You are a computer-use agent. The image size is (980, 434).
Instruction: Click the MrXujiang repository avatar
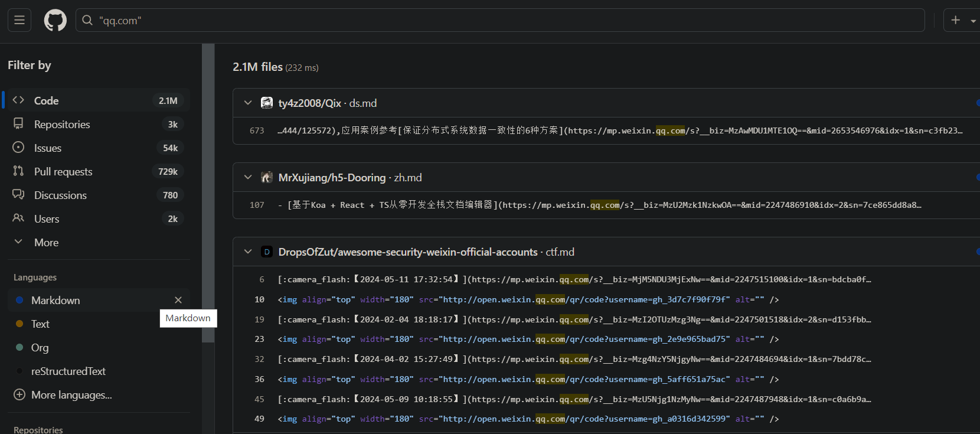267,177
